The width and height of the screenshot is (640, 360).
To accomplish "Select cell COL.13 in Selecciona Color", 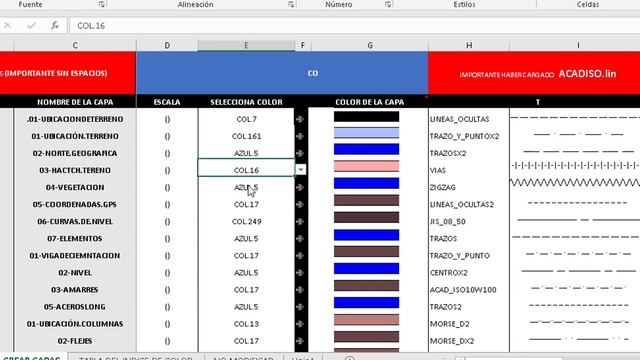I will pos(246,324).
